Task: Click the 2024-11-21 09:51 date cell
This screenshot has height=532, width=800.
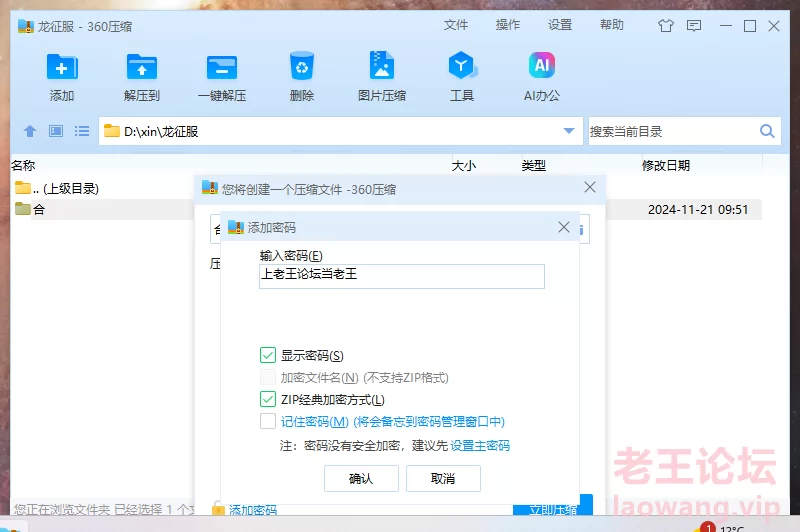Action: click(x=698, y=210)
